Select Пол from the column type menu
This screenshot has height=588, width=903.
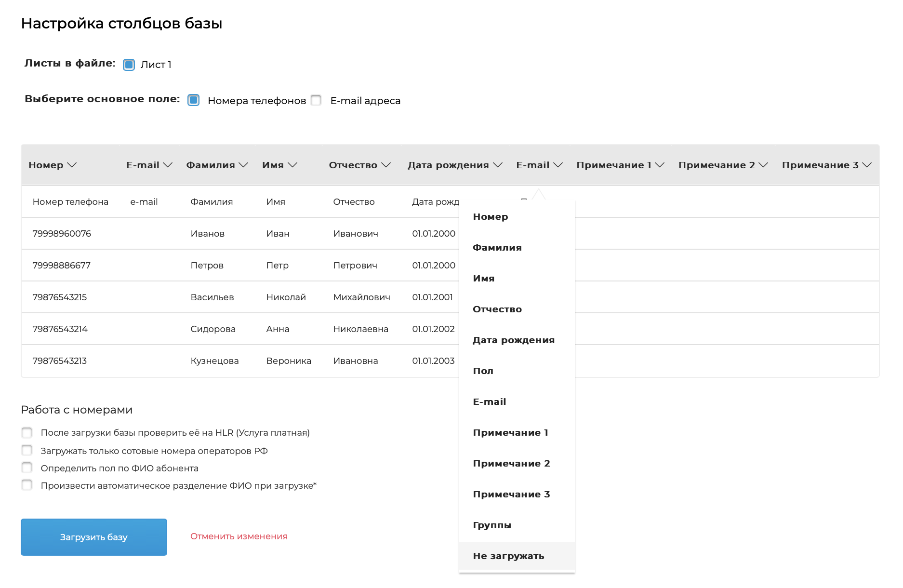click(x=483, y=371)
